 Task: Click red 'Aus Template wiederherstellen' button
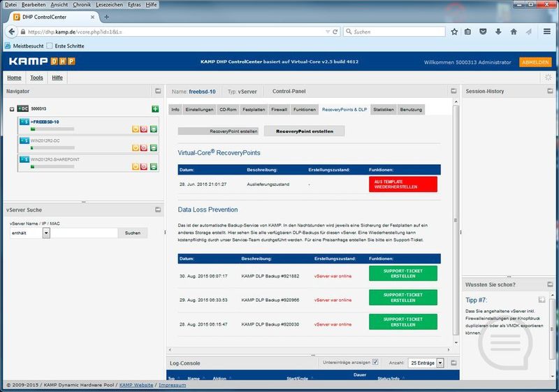402,184
